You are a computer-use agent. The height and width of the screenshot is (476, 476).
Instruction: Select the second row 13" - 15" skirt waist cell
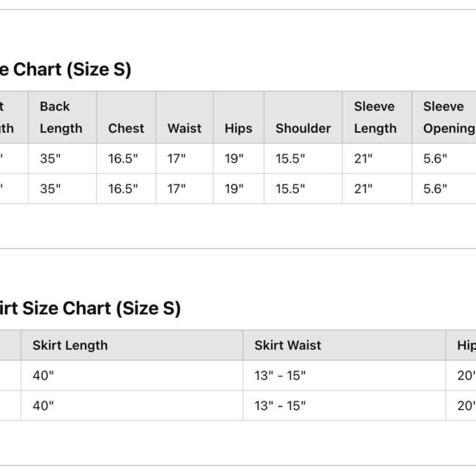344,406
